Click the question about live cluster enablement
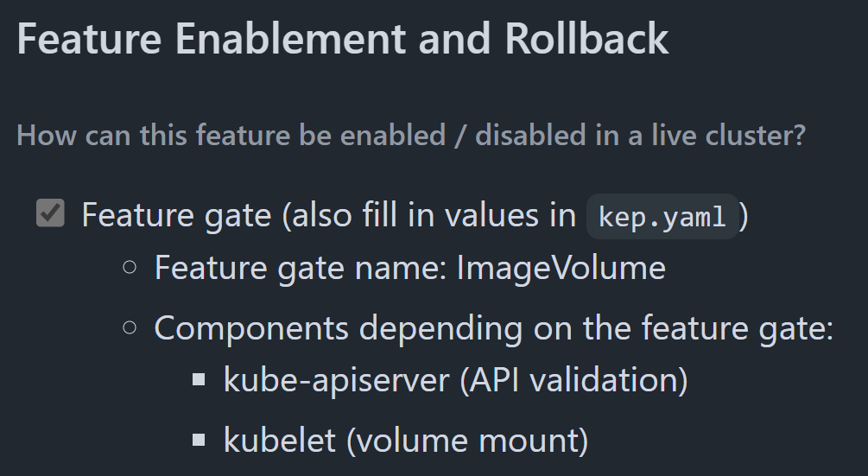Image resolution: width=868 pixels, height=476 pixels. tap(411, 135)
